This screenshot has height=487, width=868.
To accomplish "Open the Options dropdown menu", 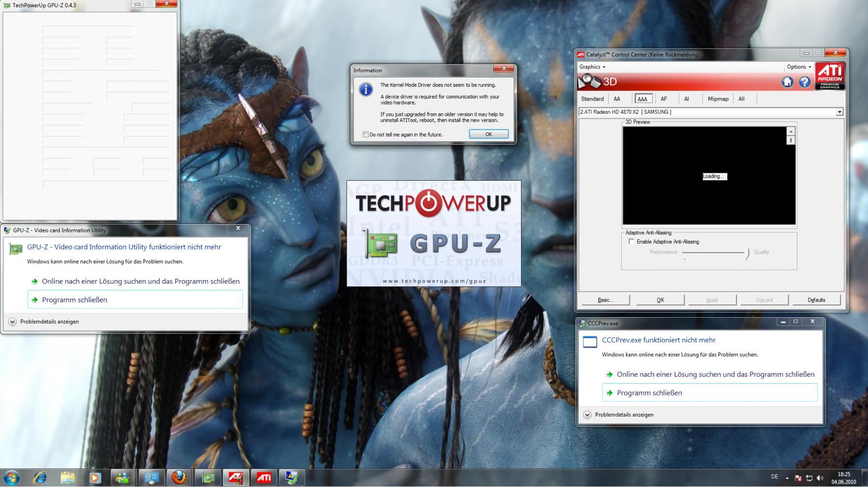I will click(x=799, y=67).
